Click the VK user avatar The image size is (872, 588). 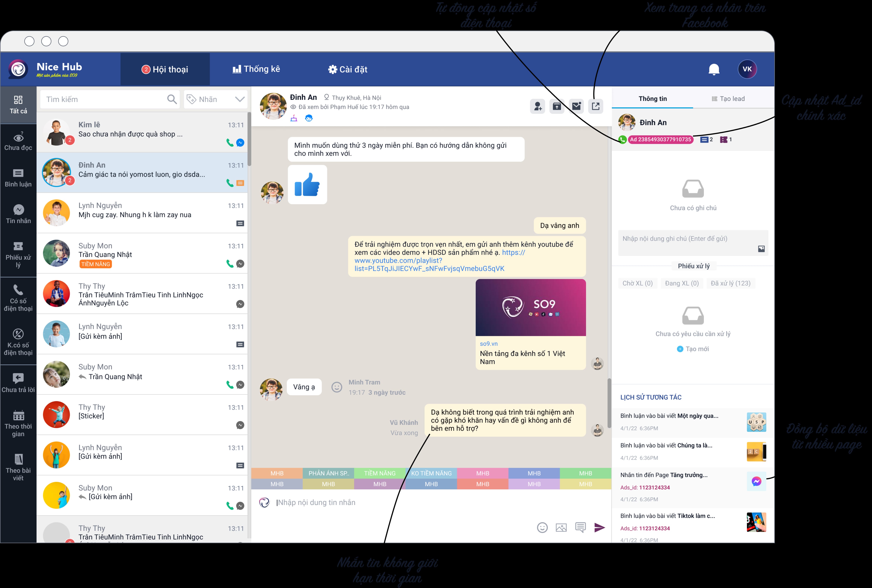[x=747, y=69]
